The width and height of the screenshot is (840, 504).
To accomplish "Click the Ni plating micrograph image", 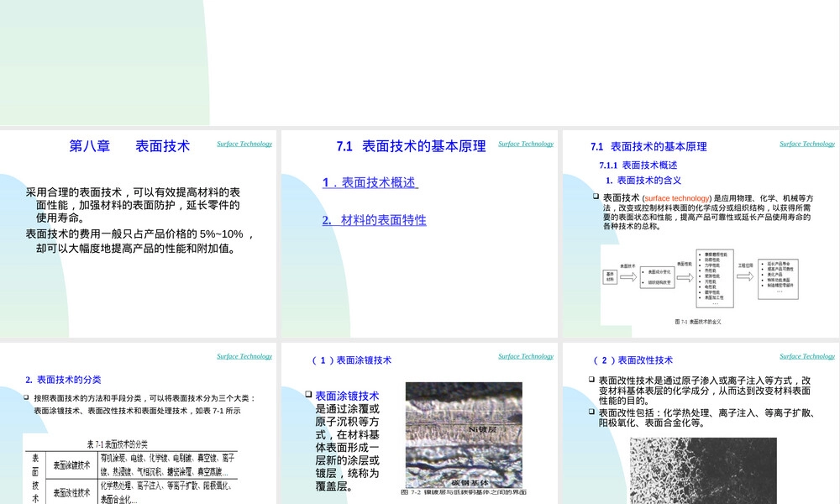I will [464, 435].
